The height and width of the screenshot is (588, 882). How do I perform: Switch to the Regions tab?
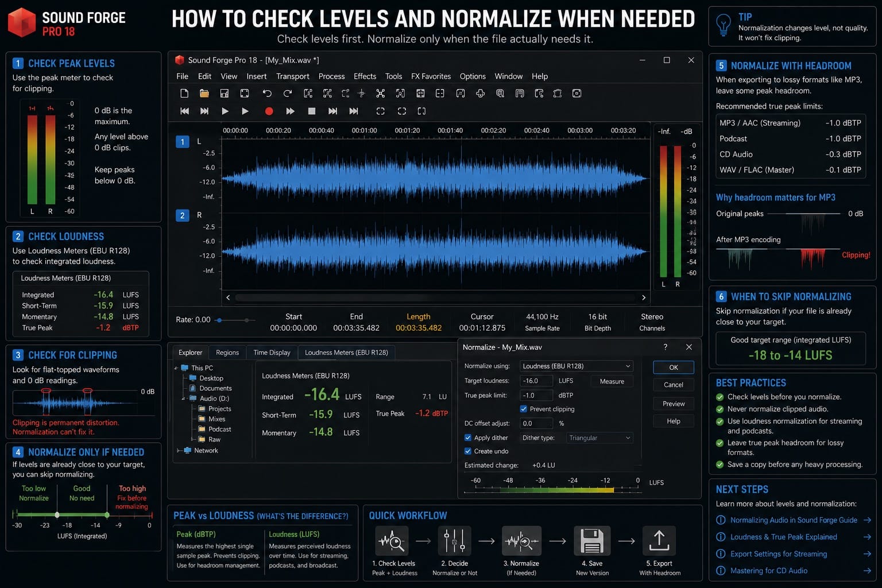coord(227,353)
